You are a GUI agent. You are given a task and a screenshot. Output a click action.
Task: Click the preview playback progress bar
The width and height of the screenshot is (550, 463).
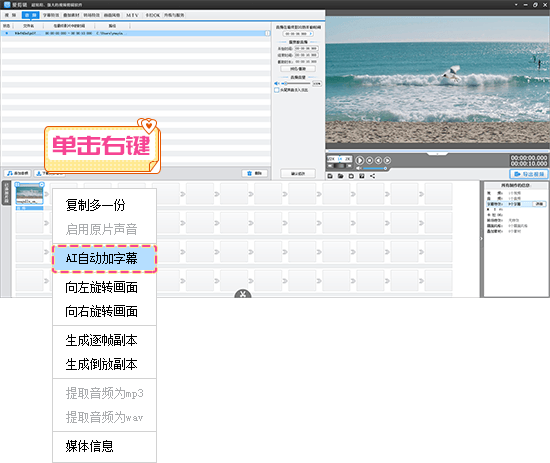[x=437, y=151]
